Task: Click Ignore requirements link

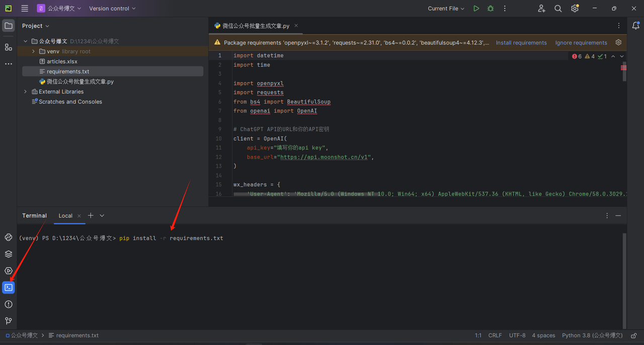Action: tap(581, 43)
